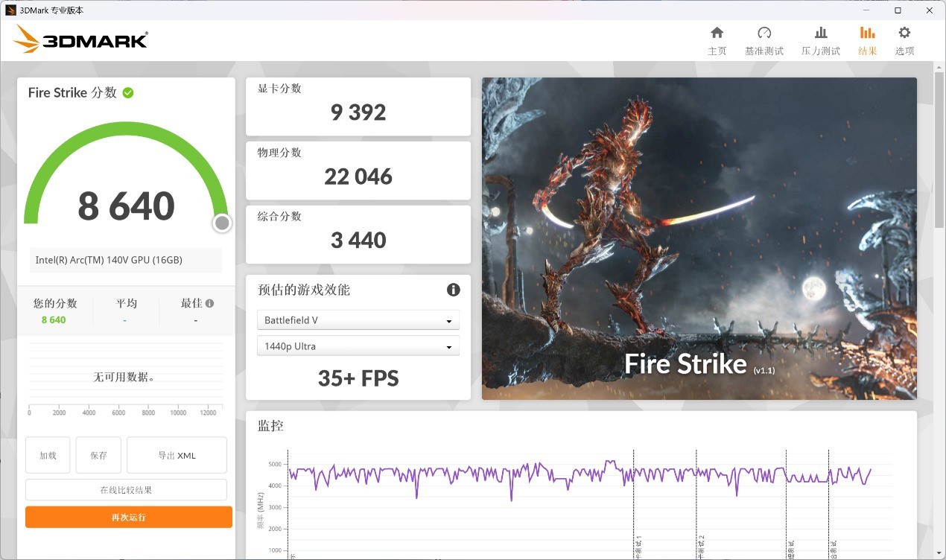
Task: Expand the Battlefield V game dropdown
Action: coord(358,320)
